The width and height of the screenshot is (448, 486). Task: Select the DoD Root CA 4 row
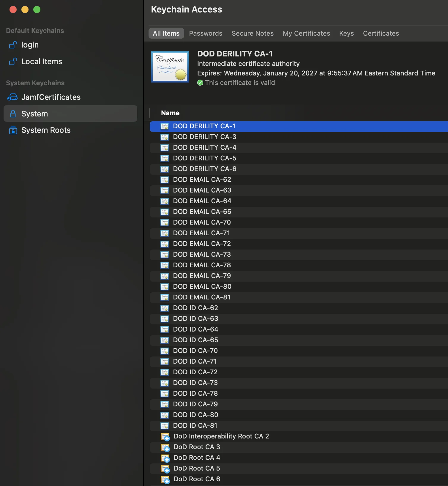coord(299,458)
